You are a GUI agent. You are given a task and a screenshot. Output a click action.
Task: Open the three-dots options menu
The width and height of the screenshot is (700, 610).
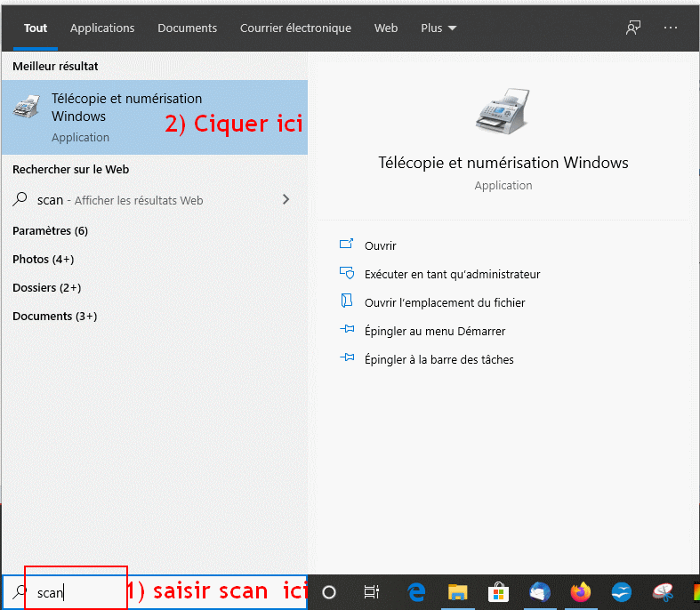671,28
